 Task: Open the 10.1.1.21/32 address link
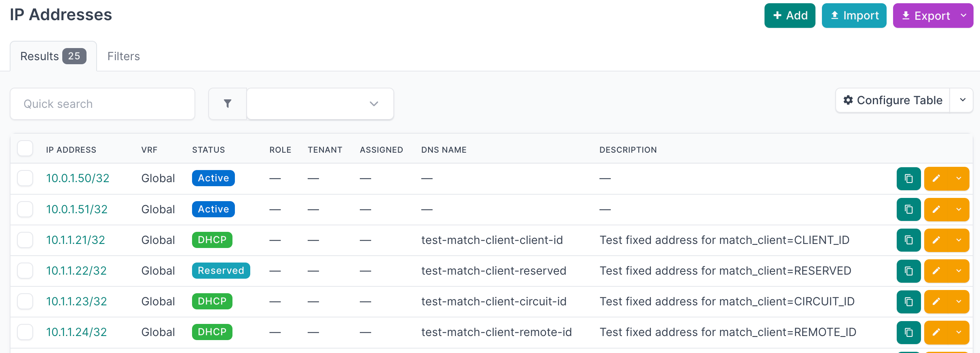click(x=76, y=240)
